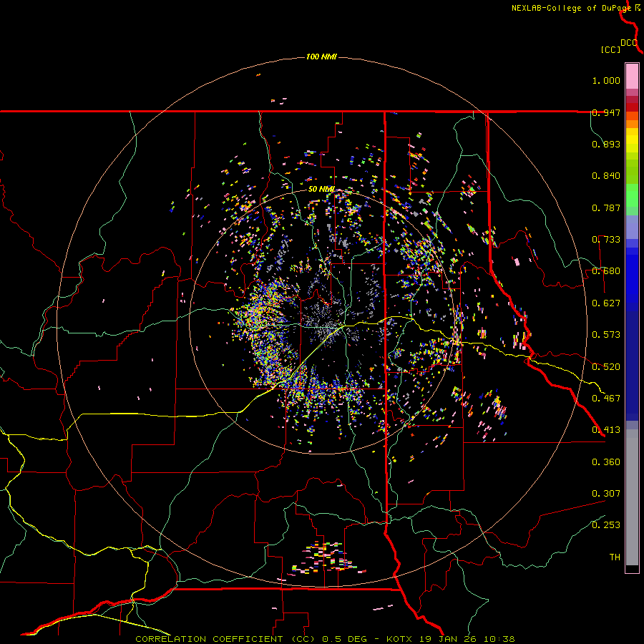
Task: Click the 0.307 legend value
Action: coord(606,494)
